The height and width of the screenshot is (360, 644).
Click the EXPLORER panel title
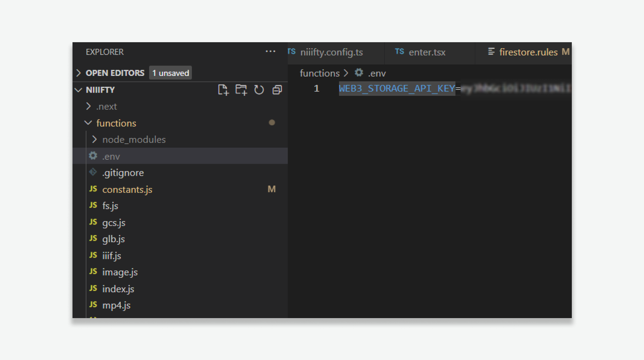[105, 52]
